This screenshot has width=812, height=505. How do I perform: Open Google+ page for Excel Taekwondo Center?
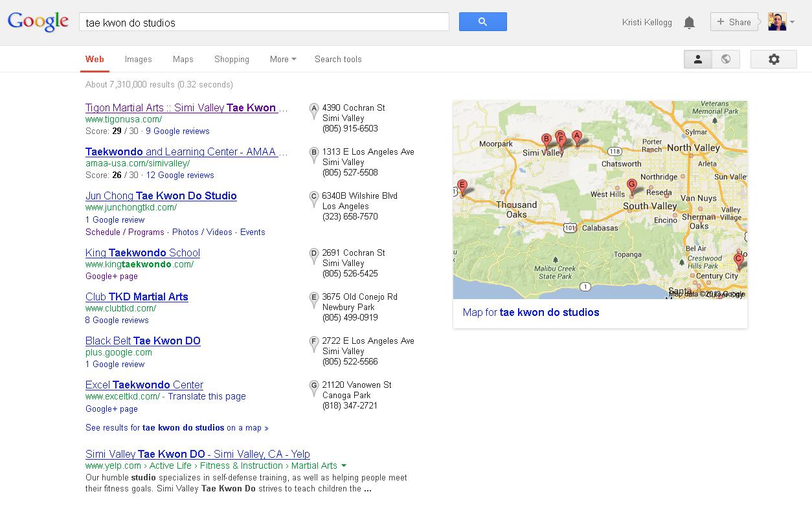[111, 409]
